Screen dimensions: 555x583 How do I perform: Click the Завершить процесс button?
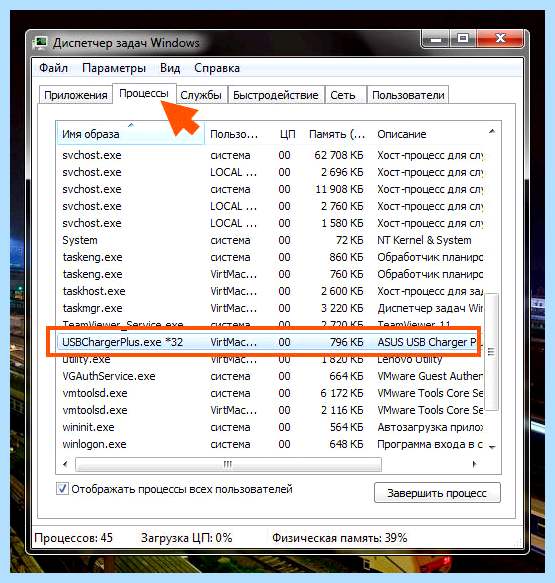(x=437, y=493)
